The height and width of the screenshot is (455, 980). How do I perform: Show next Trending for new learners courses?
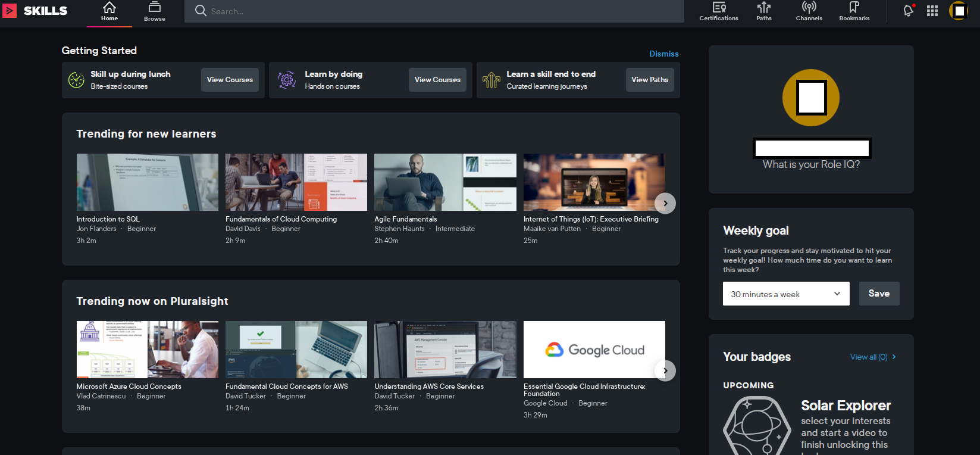pos(665,203)
